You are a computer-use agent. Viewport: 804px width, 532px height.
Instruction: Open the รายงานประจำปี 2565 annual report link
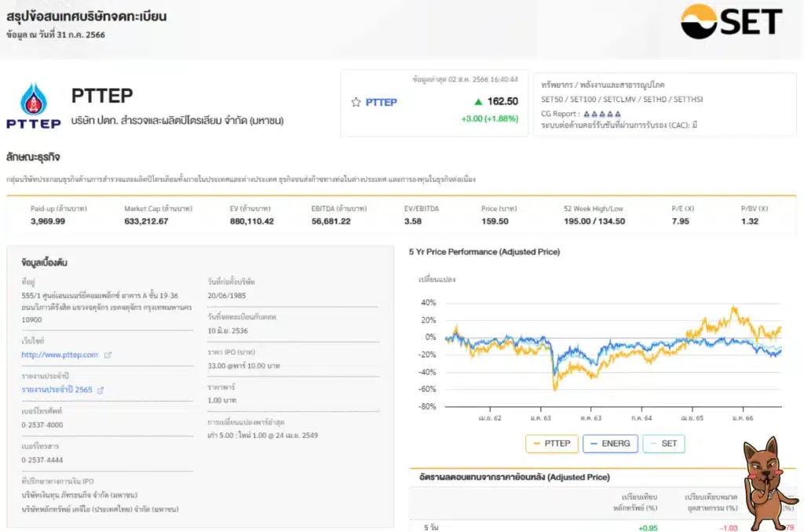pyautogui.click(x=58, y=390)
